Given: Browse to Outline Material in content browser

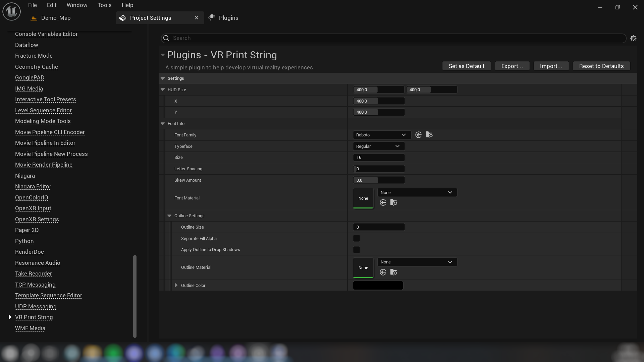Looking at the screenshot, I should point(393,272).
